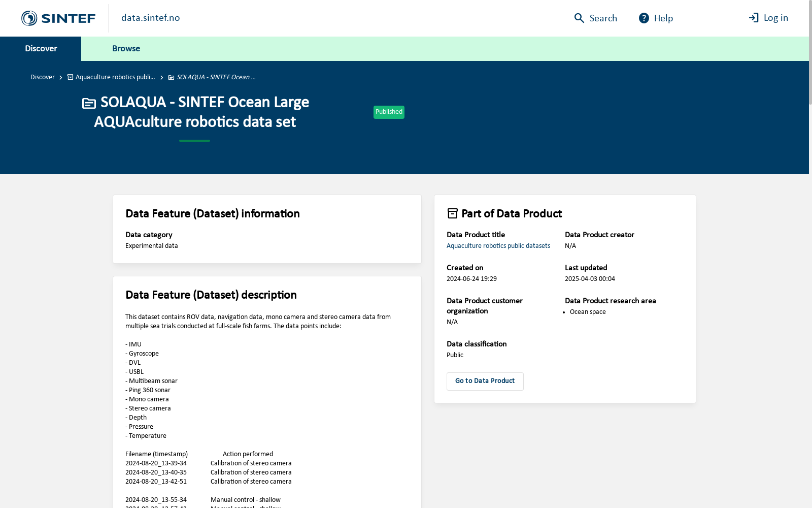Click the Go to Data Product button
Image resolution: width=812 pixels, height=508 pixels.
pos(485,381)
